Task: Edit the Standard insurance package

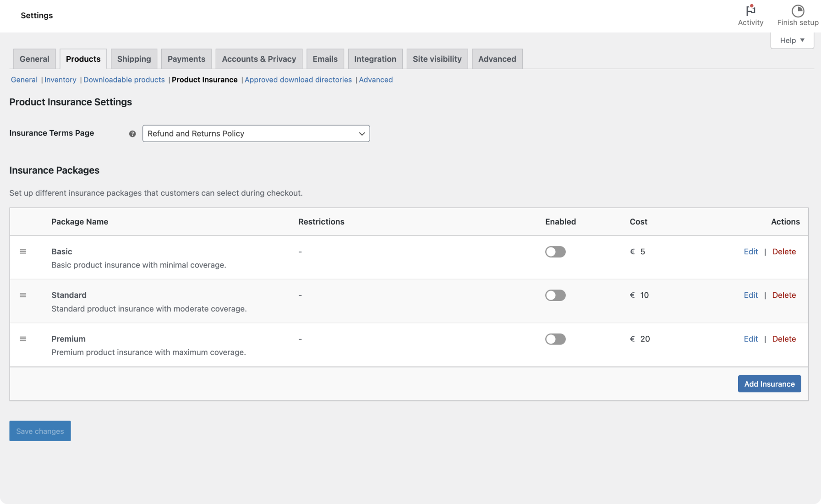Action: tap(750, 295)
